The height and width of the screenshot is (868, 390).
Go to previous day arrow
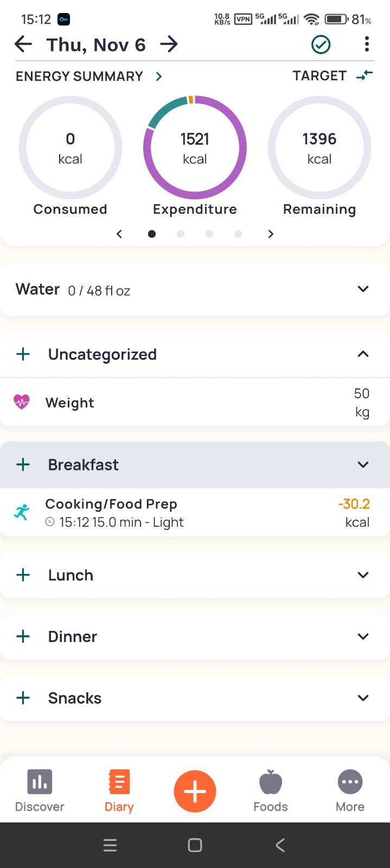pos(23,44)
